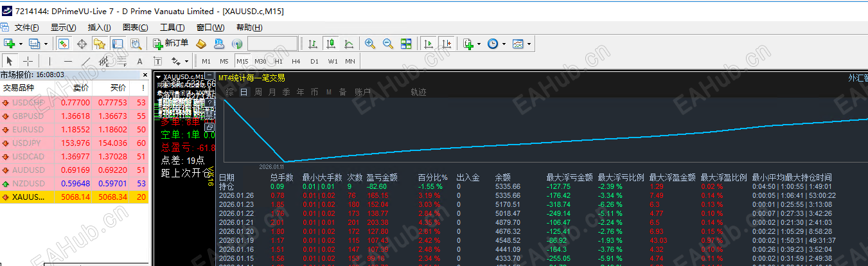Screen dimensions: 868x266
Task: Select the trendline drawing tool
Action: point(85,61)
